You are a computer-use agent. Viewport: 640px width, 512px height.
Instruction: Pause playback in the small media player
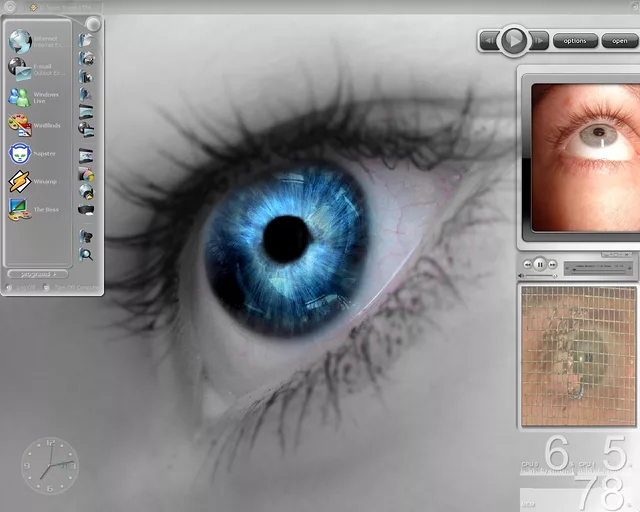(x=539, y=265)
